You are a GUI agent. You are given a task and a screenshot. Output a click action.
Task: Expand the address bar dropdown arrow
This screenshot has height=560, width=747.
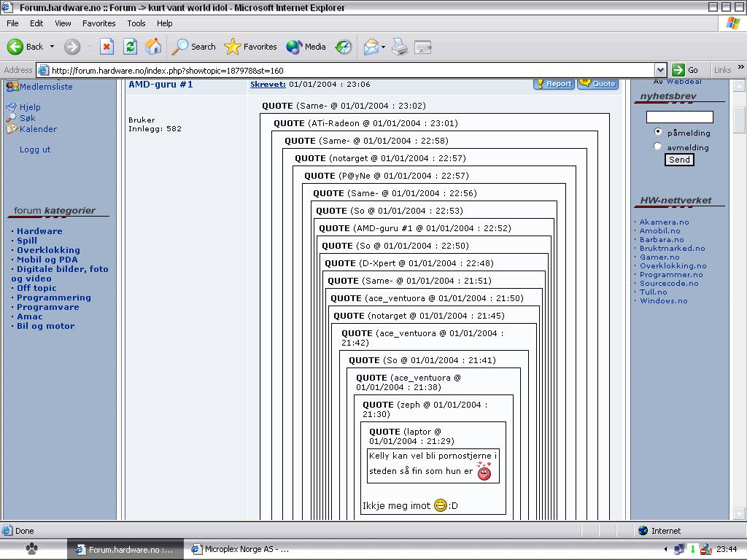click(660, 70)
